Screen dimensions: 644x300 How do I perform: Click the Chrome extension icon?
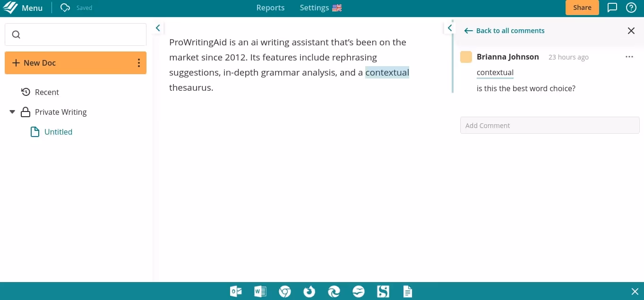tap(285, 291)
